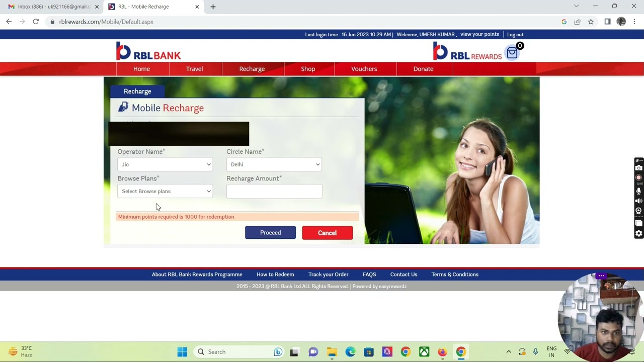Click the Log out link

tap(515, 35)
